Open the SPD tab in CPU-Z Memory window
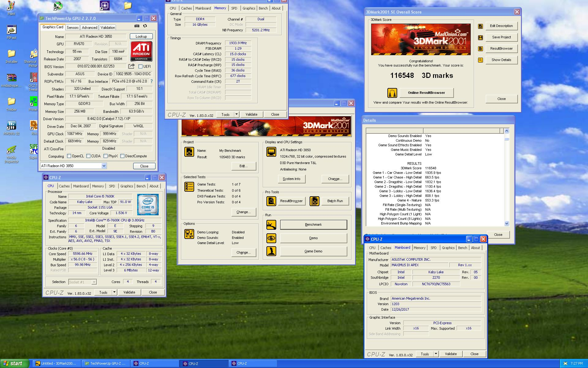The height and width of the screenshot is (368, 588). 234,8
